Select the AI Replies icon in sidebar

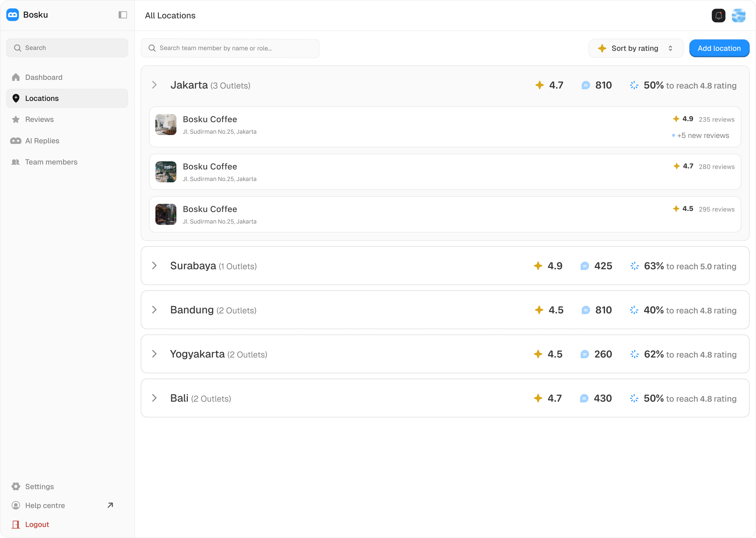[x=15, y=141]
